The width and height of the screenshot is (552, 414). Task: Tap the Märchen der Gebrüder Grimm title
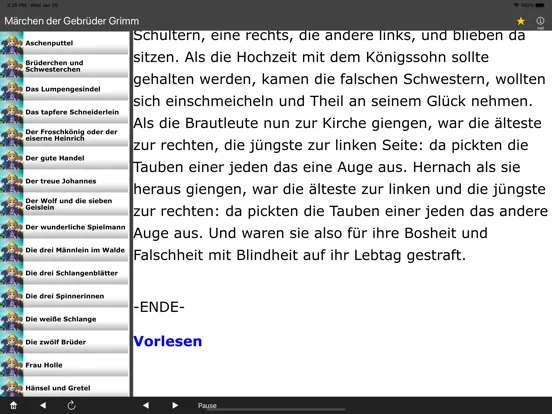(71, 21)
